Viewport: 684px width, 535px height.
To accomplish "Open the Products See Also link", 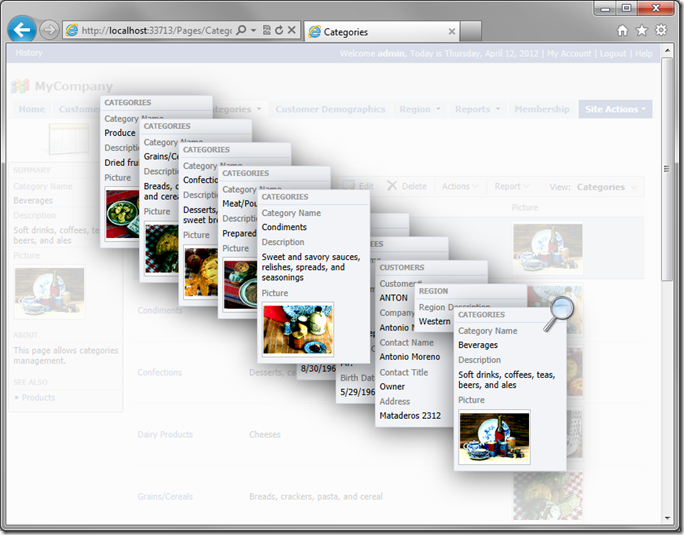I will click(x=38, y=398).
